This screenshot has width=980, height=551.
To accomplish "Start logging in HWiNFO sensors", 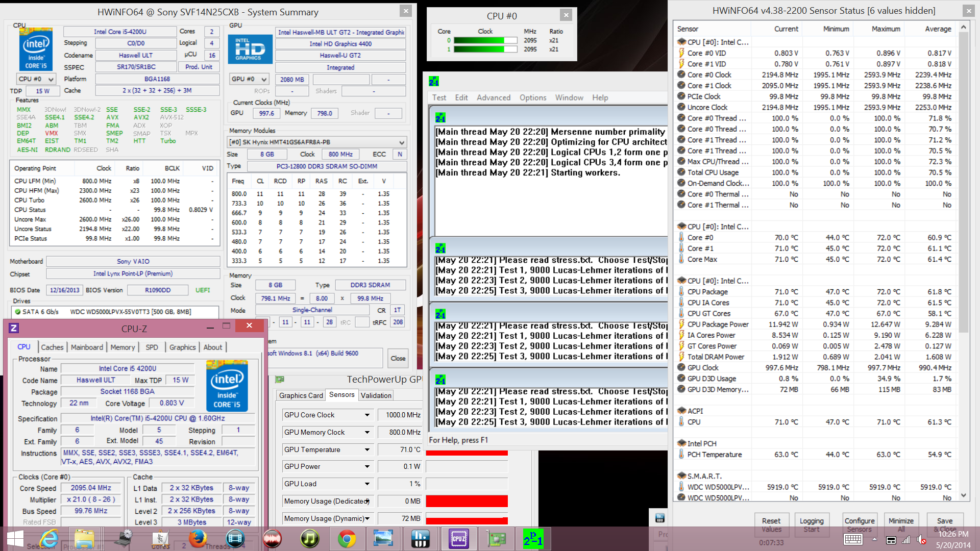I will coord(812,524).
